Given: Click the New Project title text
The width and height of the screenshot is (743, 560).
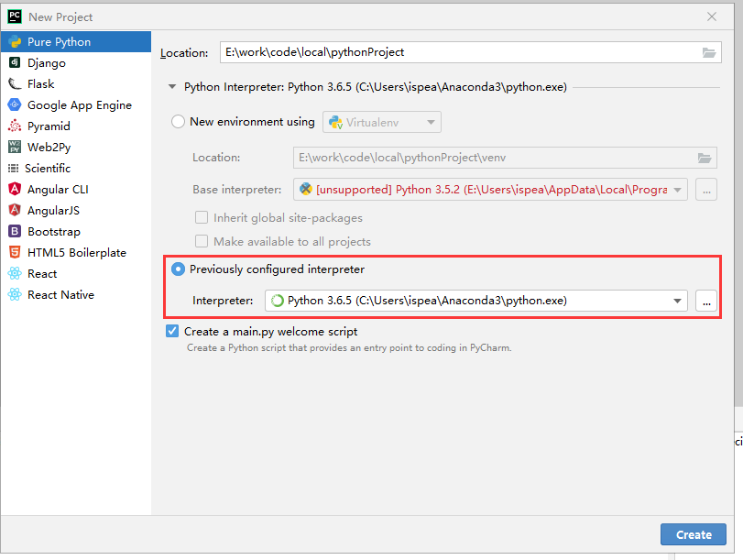Looking at the screenshot, I should pyautogui.click(x=60, y=17).
